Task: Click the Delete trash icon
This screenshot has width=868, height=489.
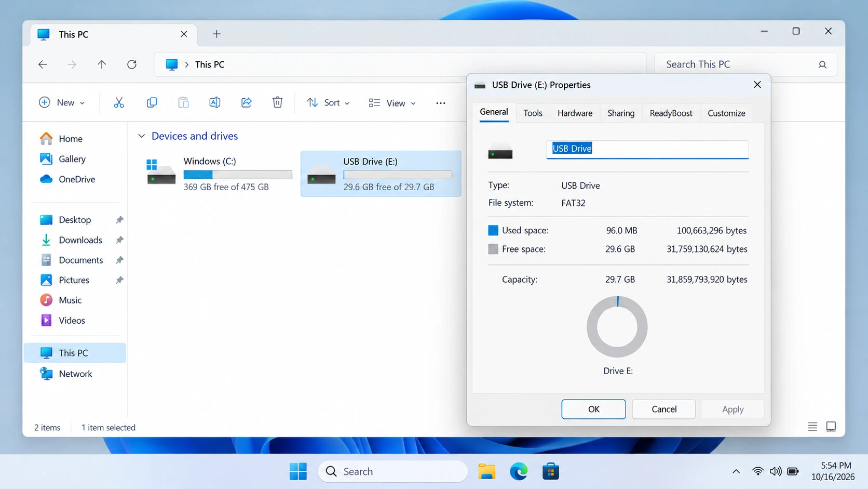Action: point(278,102)
